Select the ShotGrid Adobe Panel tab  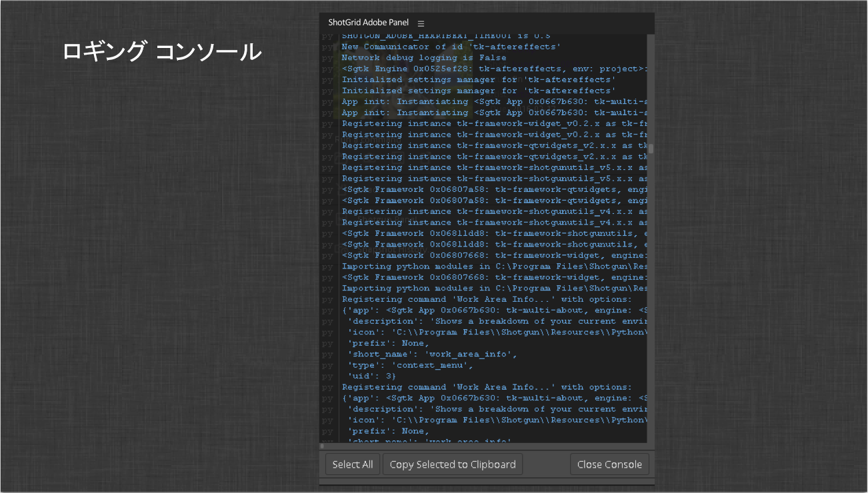click(x=368, y=23)
